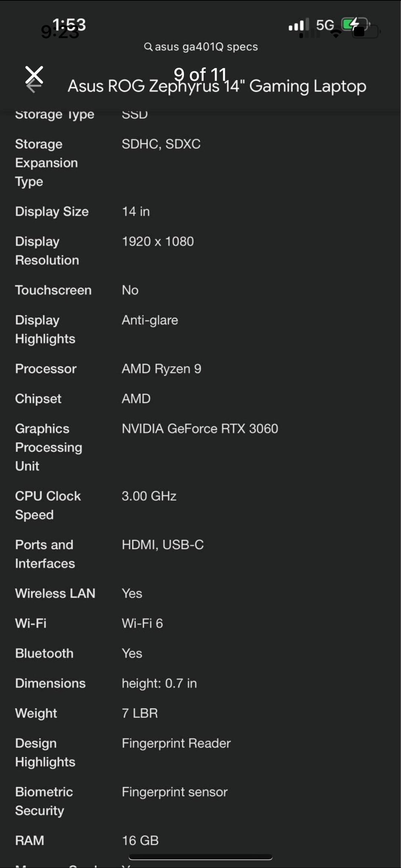
Task: Tap the home indicator bar at bottom
Action: (x=200, y=857)
